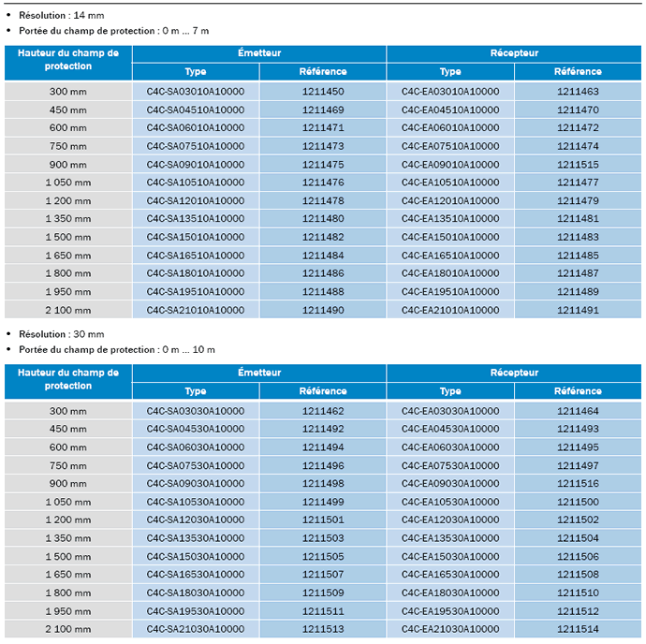646x644 pixels.
Task: Select reference 1211502
Action: click(578, 520)
